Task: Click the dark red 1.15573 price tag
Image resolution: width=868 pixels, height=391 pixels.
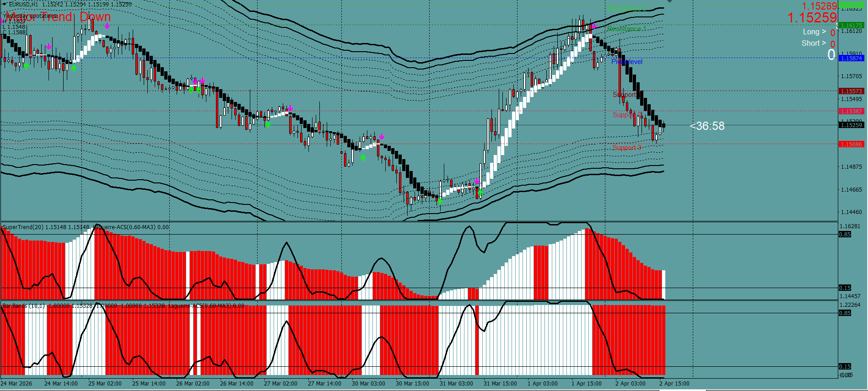Action: [x=852, y=91]
